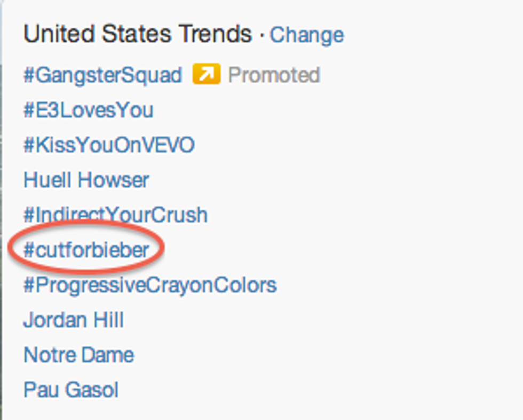Click the United States Trends heading
The width and height of the screenshot is (523, 420).
138,35
